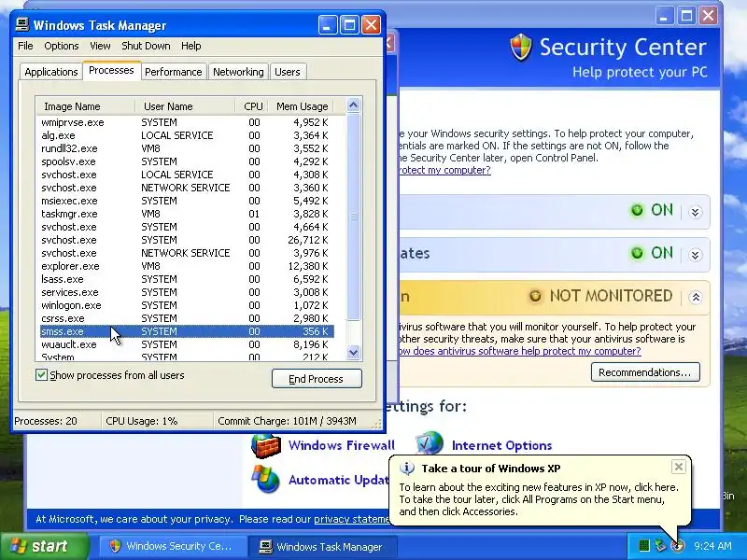Sort by CPU column header
Image resolution: width=747 pixels, height=560 pixels.
(251, 106)
